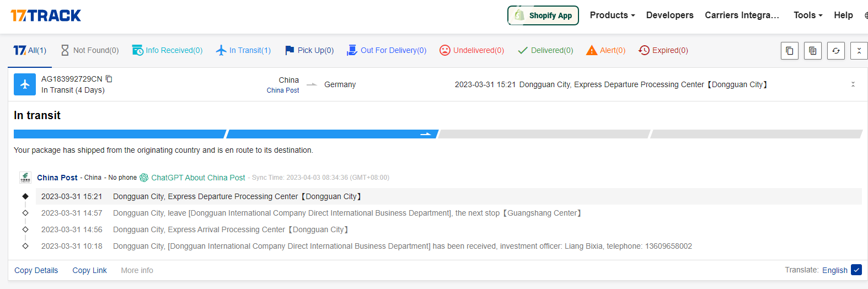Click the 17TRACK logo
The width and height of the screenshot is (868, 289).
coord(46,15)
